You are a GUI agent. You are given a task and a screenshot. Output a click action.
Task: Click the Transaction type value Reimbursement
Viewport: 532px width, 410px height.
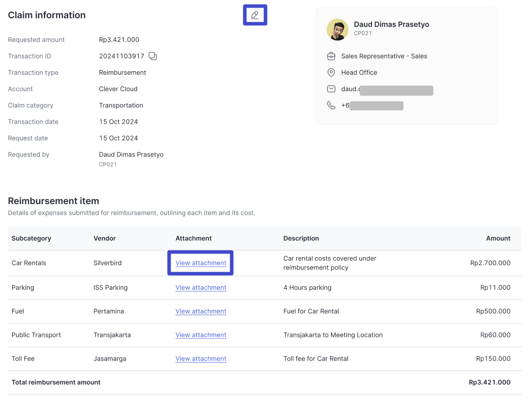[x=123, y=72]
